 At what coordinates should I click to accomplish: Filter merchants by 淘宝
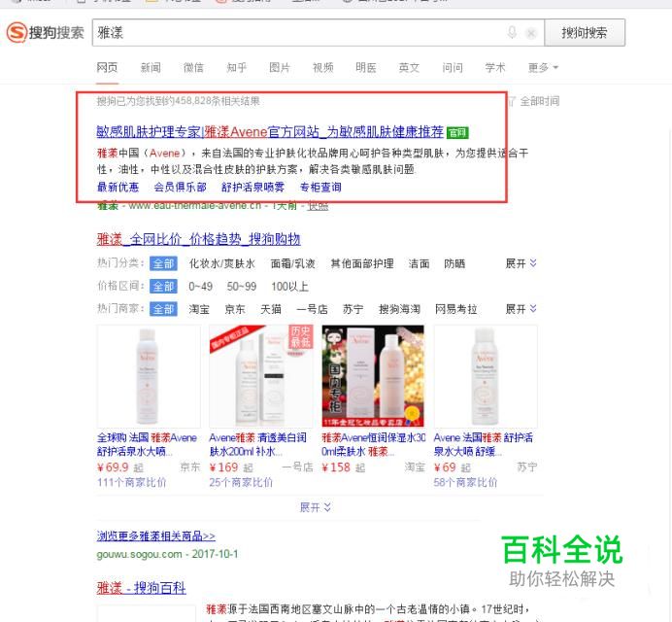coord(199,309)
